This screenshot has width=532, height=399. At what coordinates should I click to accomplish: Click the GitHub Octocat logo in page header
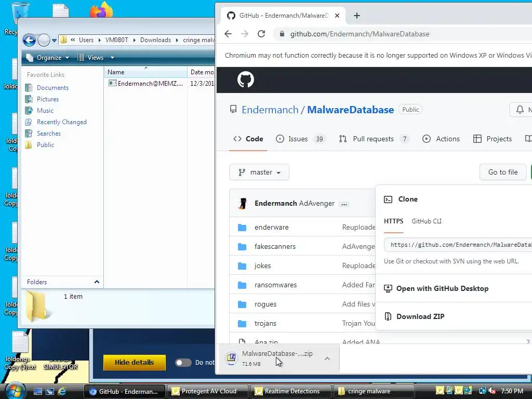[246, 79]
